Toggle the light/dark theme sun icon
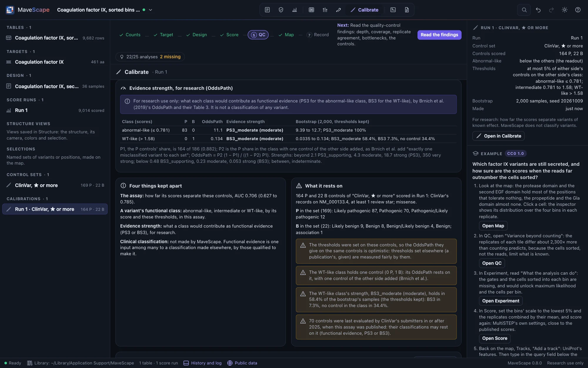 tap(564, 10)
